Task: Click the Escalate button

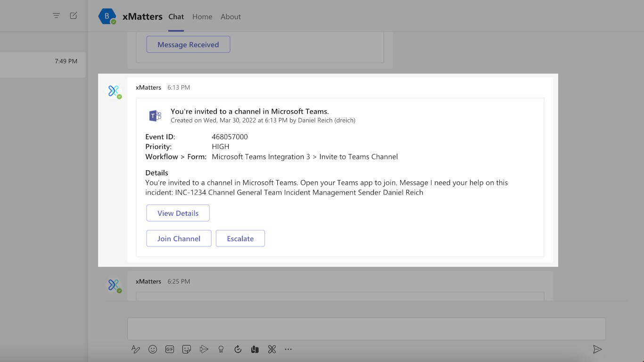Action: [240, 239]
